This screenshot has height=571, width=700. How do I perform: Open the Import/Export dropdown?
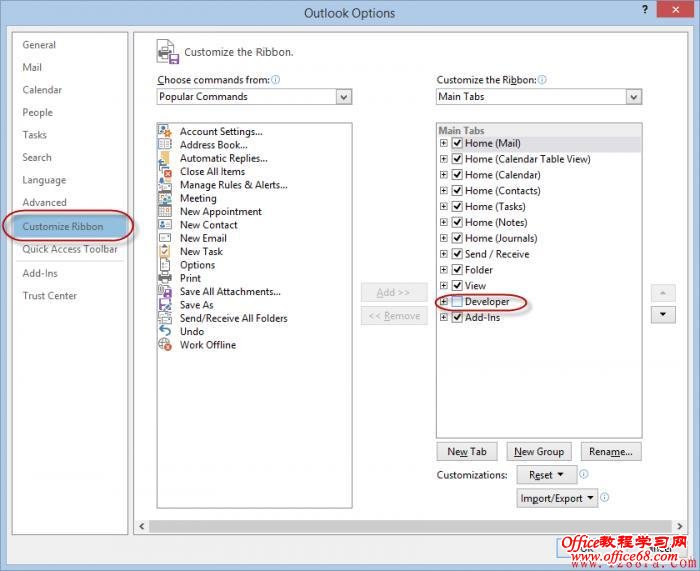[x=557, y=498]
